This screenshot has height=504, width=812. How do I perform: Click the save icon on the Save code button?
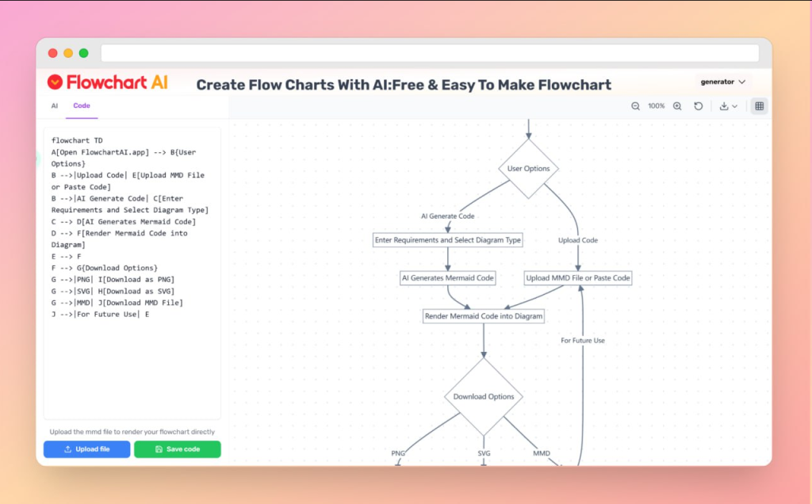click(159, 449)
